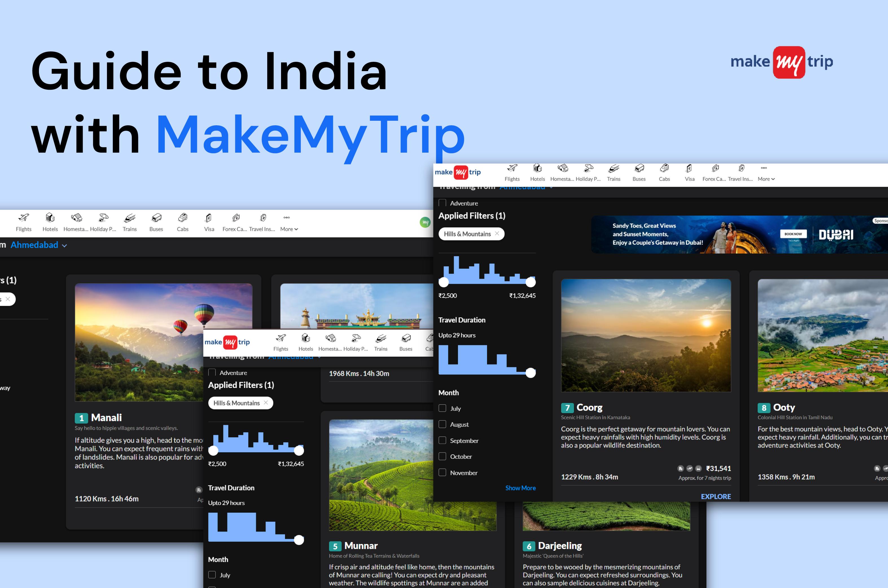Screen dimensions: 888x588
Task: Click EXPLORE on the Coorg card
Action: (x=716, y=496)
